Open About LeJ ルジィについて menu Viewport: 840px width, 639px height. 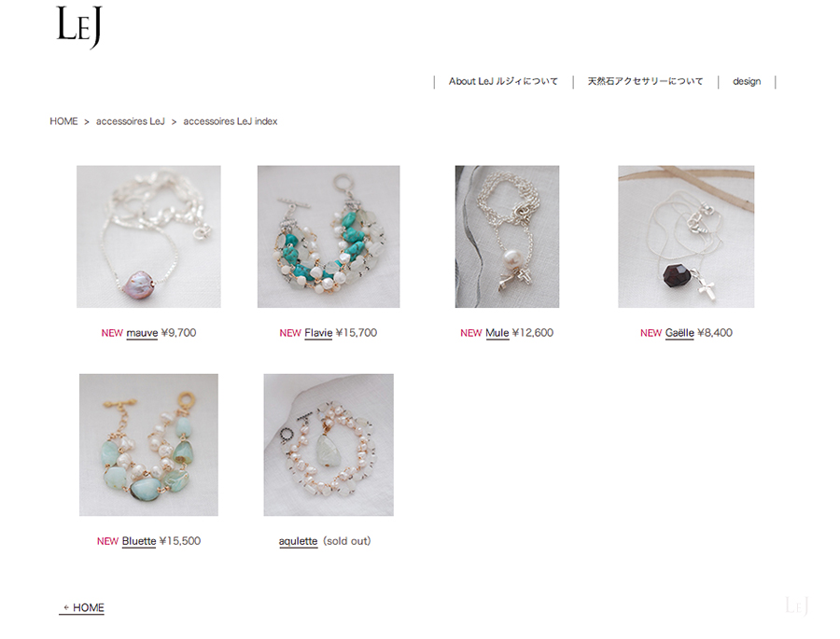[x=503, y=81]
